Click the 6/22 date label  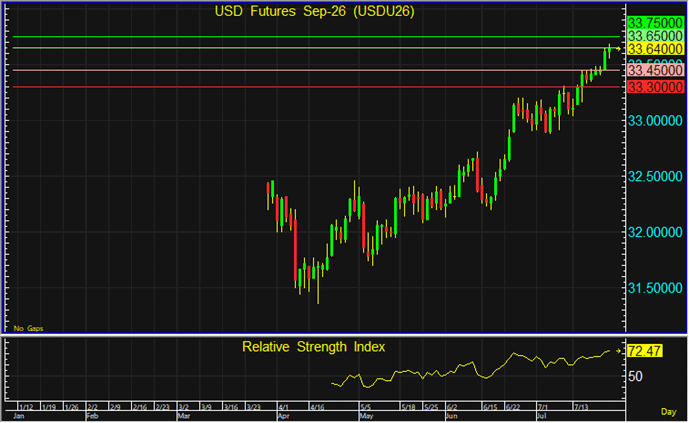click(512, 407)
